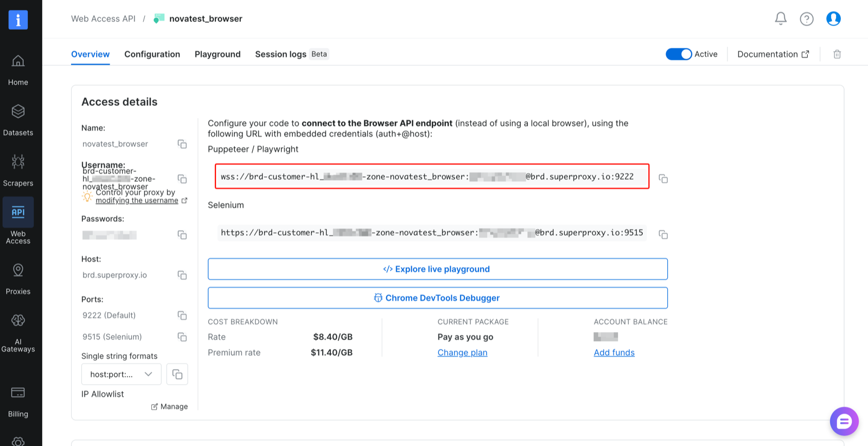Follow the Add funds link

614,353
